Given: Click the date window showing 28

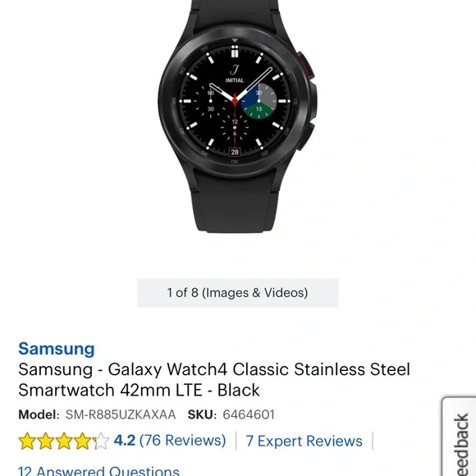Looking at the screenshot, I should click(x=235, y=152).
